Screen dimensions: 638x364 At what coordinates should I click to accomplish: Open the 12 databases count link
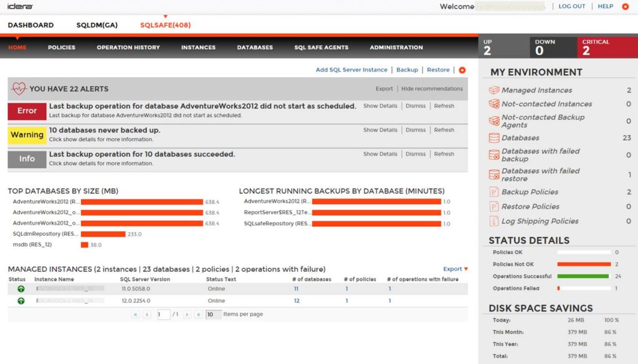pyautogui.click(x=297, y=301)
